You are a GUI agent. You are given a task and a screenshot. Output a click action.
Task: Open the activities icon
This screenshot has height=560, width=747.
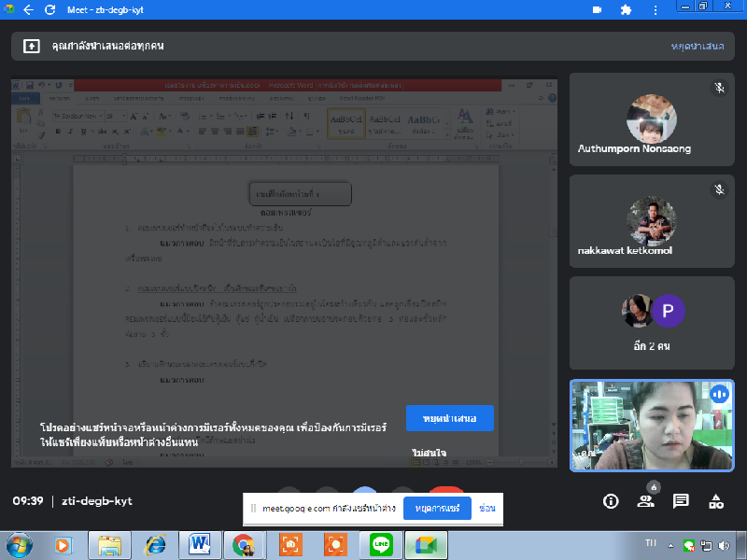(716, 501)
